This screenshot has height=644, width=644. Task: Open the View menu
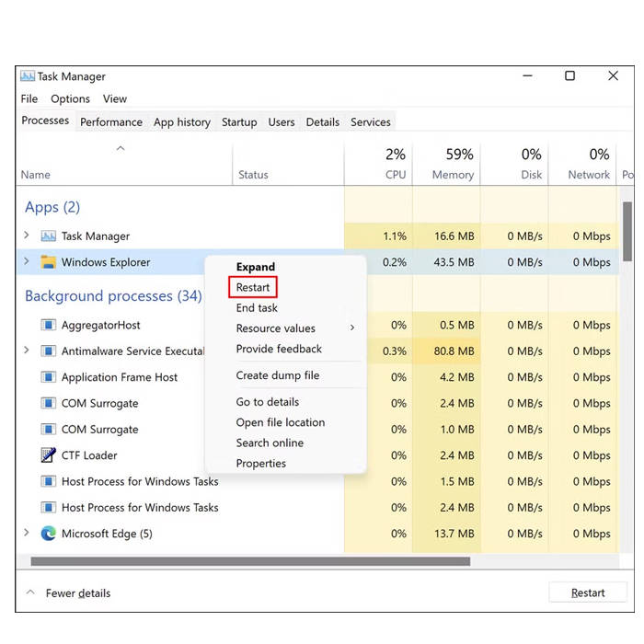coord(115,99)
